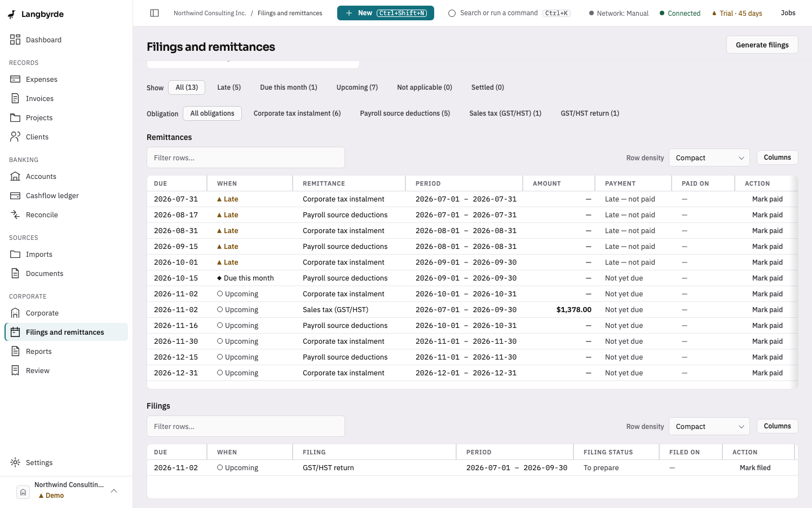Show Upcoming (7) items
This screenshot has height=508, width=812.
(357, 87)
